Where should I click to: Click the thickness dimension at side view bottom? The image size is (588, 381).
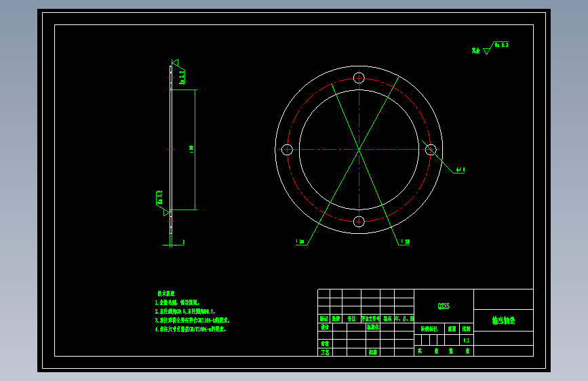(183, 242)
